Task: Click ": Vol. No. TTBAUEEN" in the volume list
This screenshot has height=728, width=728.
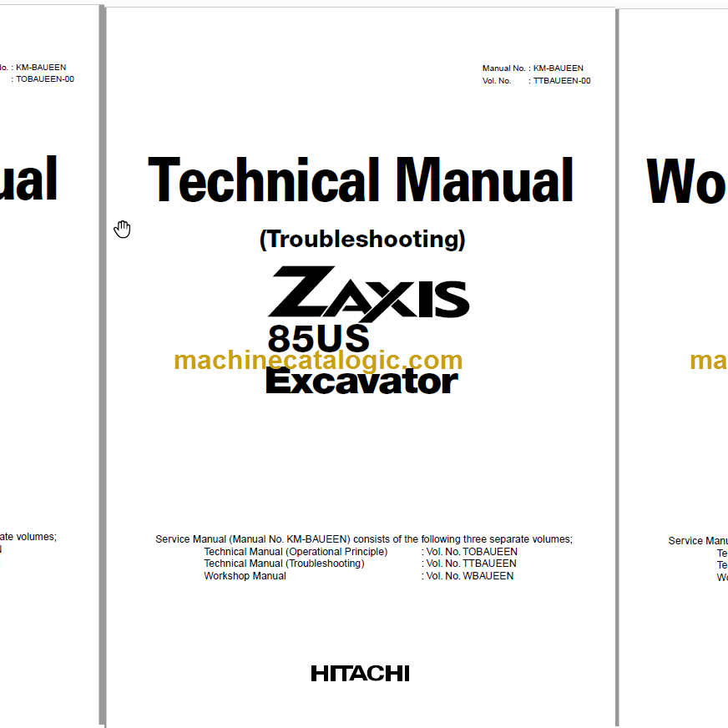Action: 469,564
